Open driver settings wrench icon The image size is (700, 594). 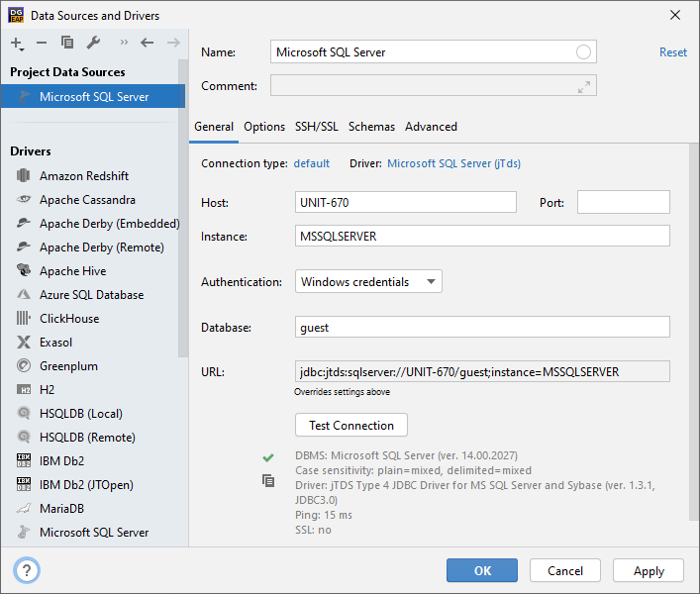click(93, 43)
